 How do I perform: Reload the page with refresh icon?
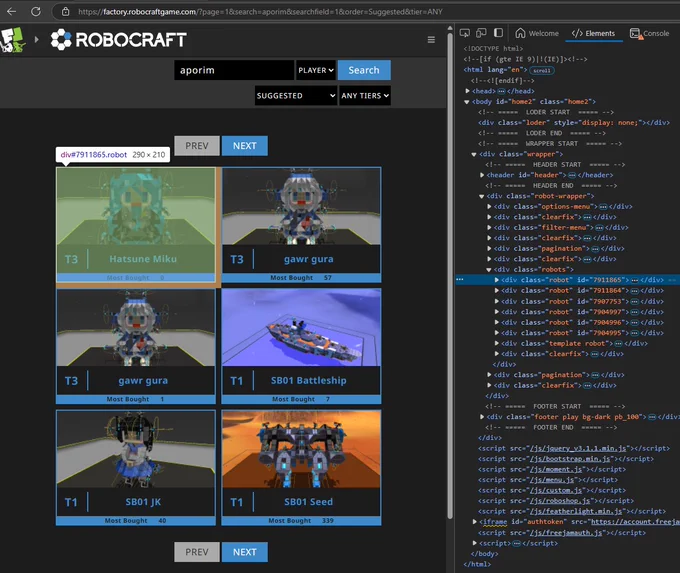36,12
